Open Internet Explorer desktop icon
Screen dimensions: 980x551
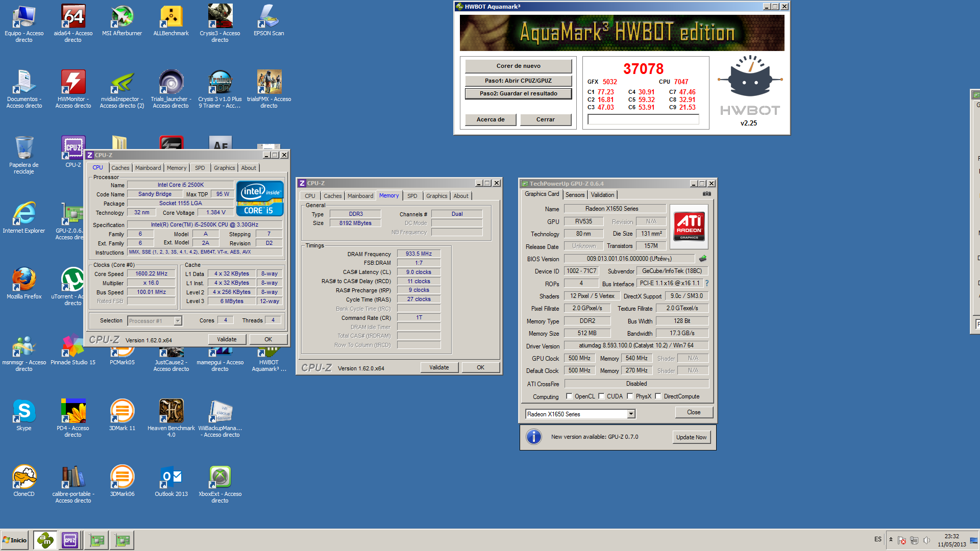click(24, 218)
